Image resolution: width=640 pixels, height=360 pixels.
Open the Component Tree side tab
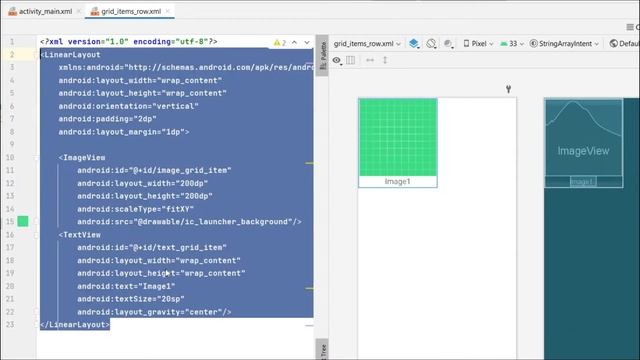322,350
